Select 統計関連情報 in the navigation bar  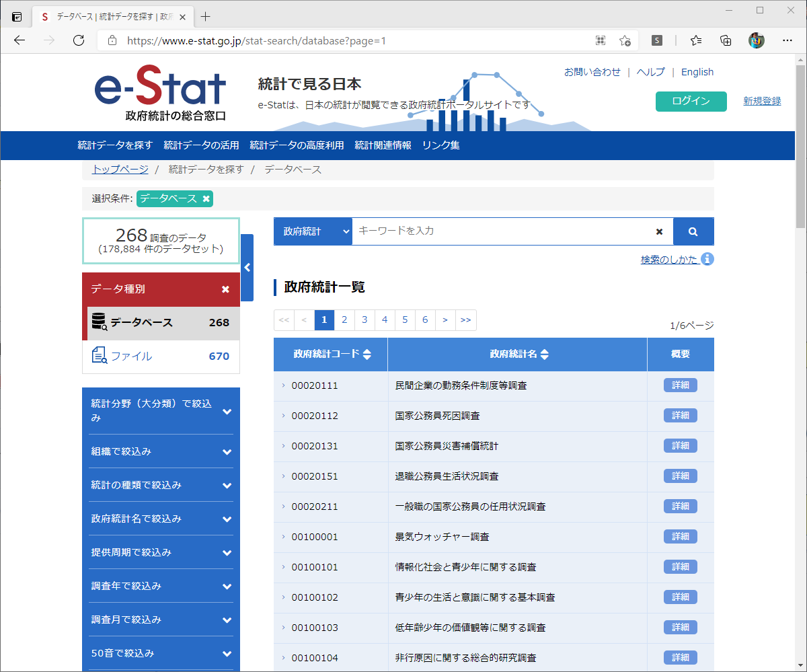tap(383, 145)
